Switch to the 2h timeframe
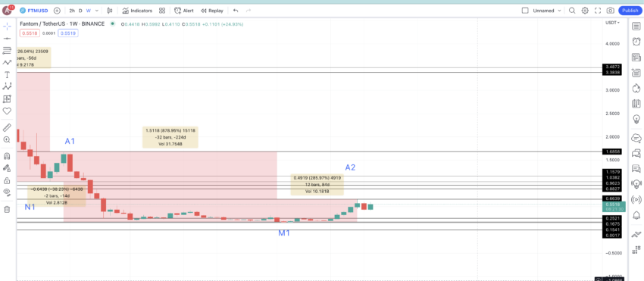The image size is (644, 281). (72, 11)
